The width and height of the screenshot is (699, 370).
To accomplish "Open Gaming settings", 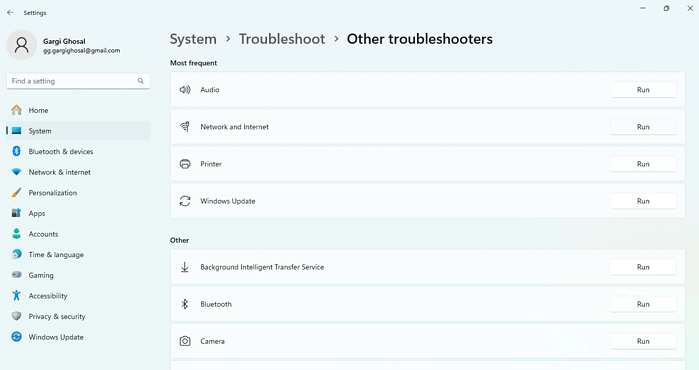I will 78,275.
